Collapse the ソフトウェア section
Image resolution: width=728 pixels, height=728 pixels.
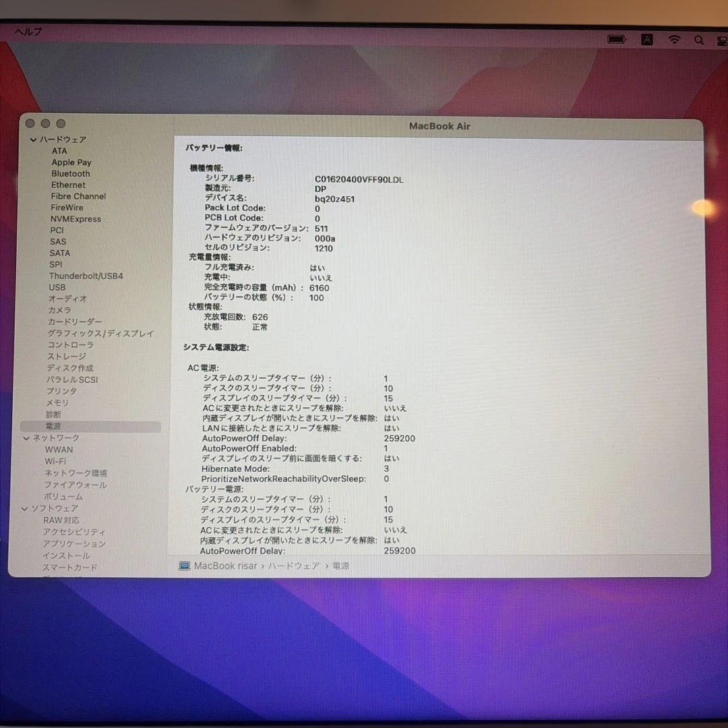[24, 508]
